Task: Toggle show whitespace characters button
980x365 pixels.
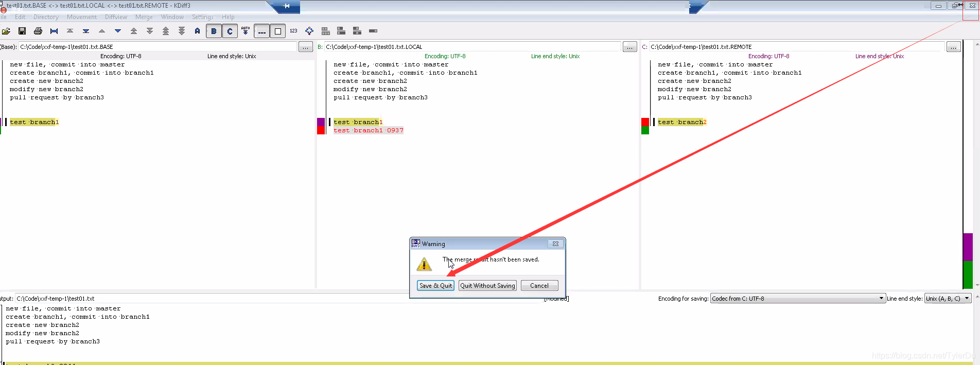Action: pos(261,31)
